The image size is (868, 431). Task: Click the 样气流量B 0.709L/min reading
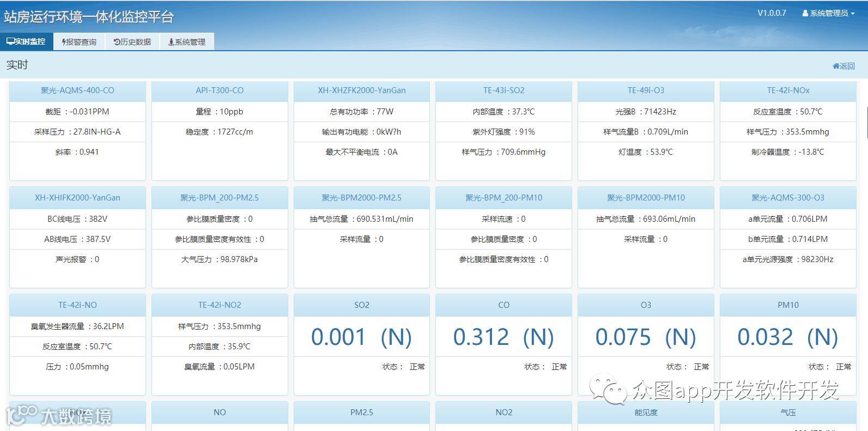point(646,132)
